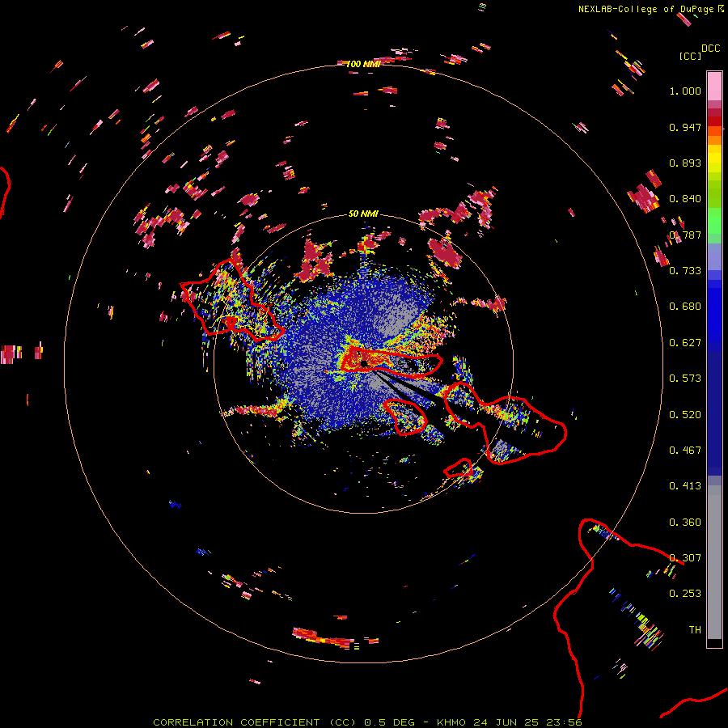Screen dimensions: 728x728
Task: Click the 50 NMI range ring label
Action: click(x=363, y=214)
